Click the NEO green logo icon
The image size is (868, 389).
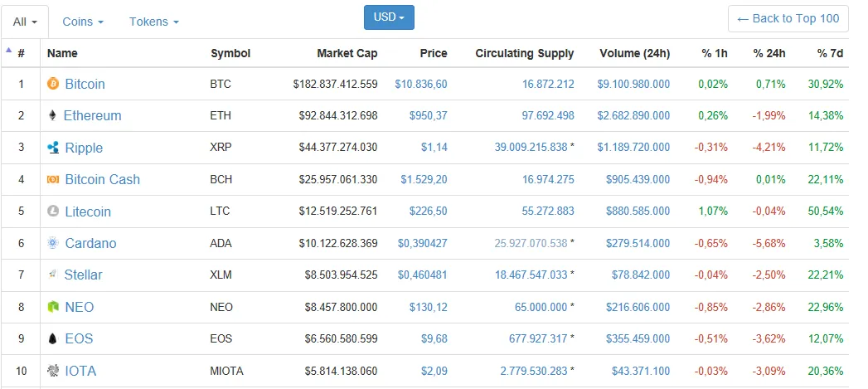[x=52, y=306]
